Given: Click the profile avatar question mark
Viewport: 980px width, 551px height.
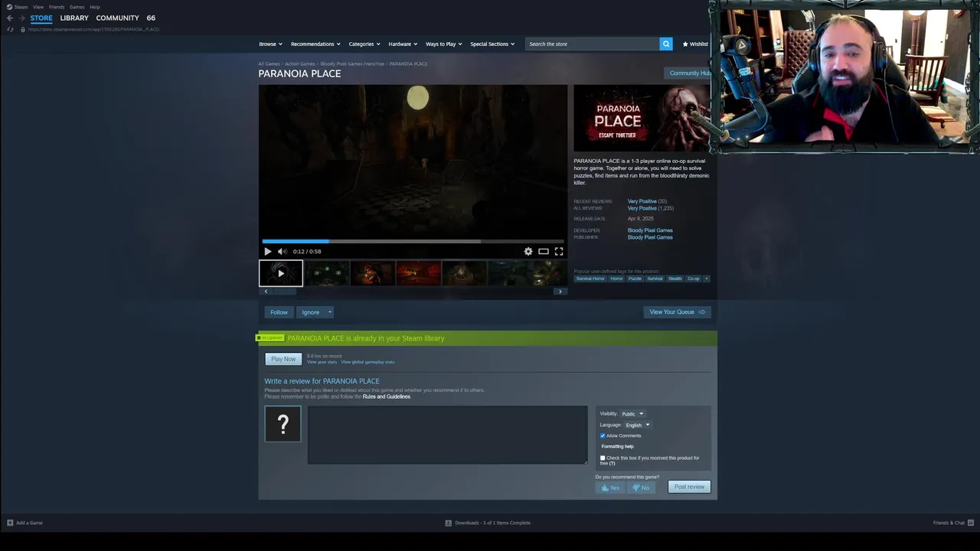Looking at the screenshot, I should click(x=283, y=424).
